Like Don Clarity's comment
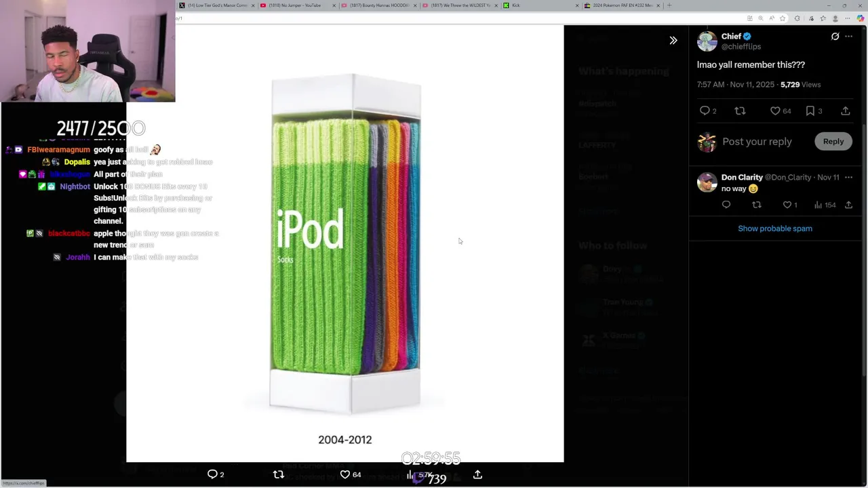The height and width of the screenshot is (488, 868). [x=790, y=205]
